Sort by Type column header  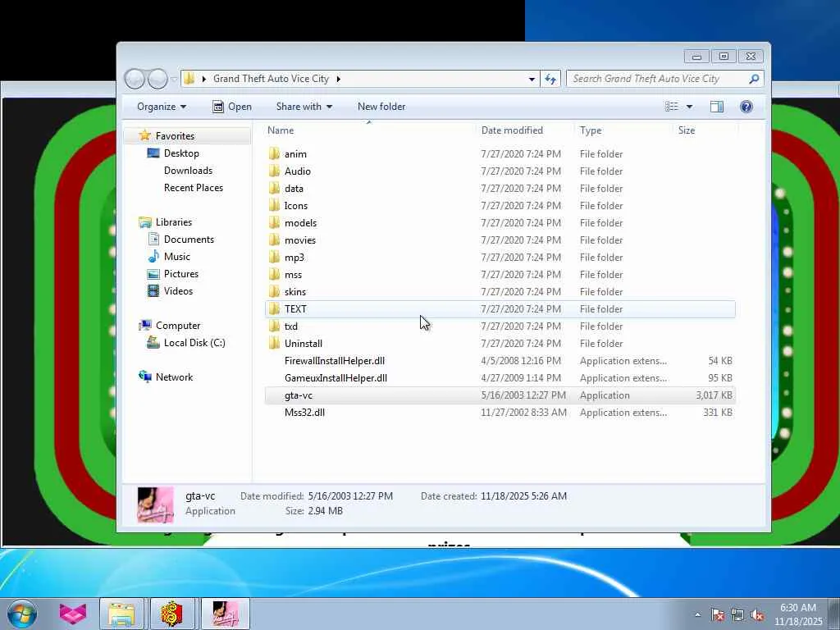[623, 130]
